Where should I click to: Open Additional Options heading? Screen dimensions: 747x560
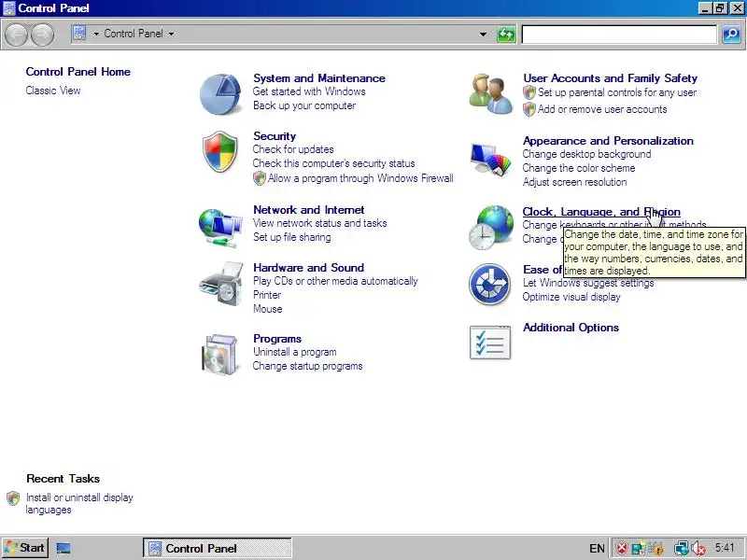tap(571, 328)
